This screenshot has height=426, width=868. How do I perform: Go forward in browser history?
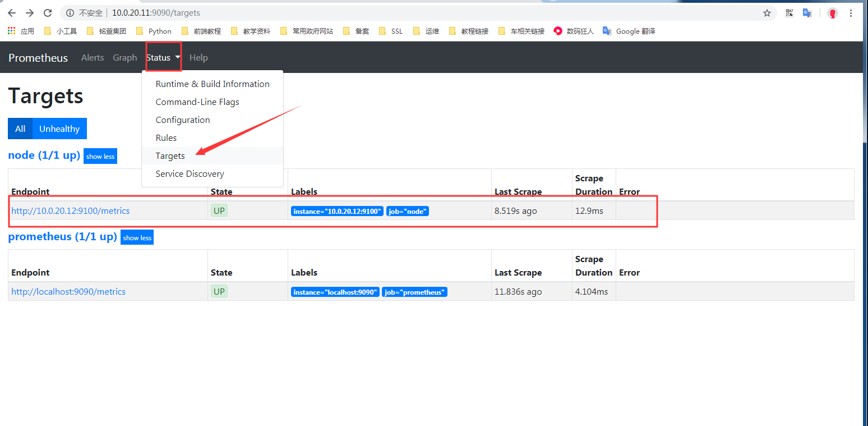pos(30,13)
